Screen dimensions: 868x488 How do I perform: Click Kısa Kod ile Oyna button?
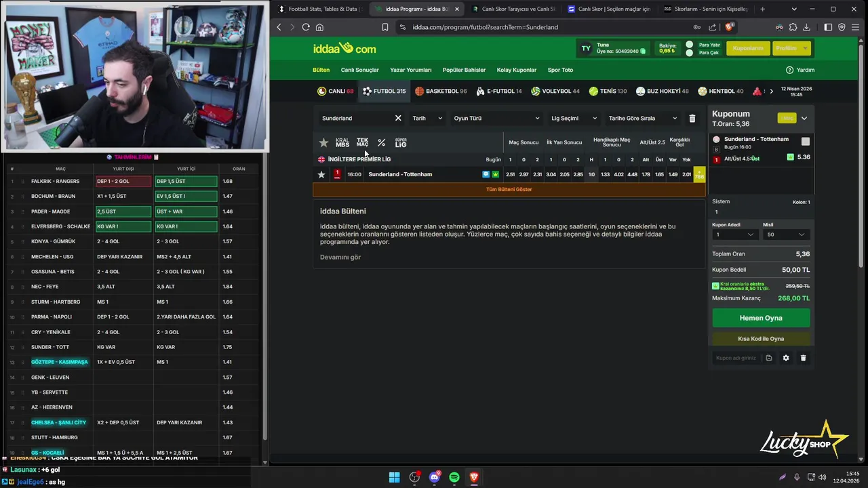point(761,338)
